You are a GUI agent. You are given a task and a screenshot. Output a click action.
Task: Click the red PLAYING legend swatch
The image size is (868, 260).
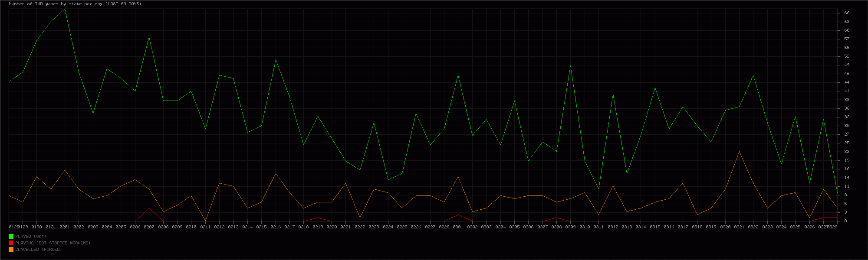[x=11, y=243]
